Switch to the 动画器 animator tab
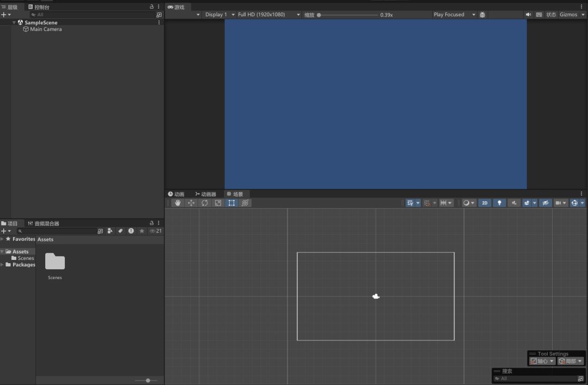Viewport: 588px width, 385px height. click(x=205, y=194)
